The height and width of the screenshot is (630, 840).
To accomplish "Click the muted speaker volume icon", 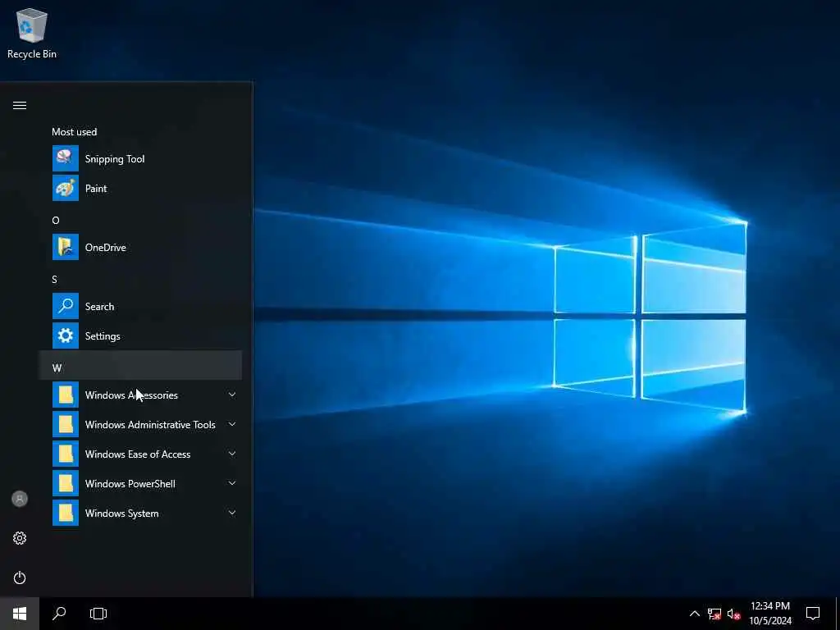I will [734, 614].
